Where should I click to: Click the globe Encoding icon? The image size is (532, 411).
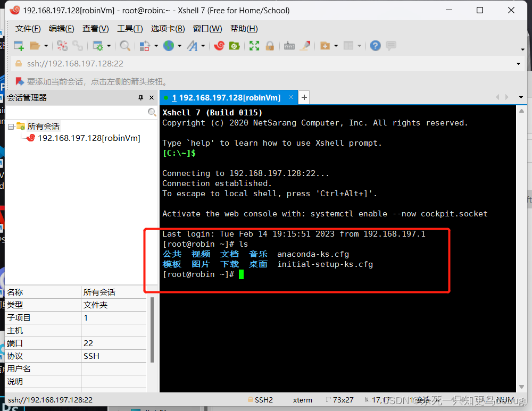(169, 46)
